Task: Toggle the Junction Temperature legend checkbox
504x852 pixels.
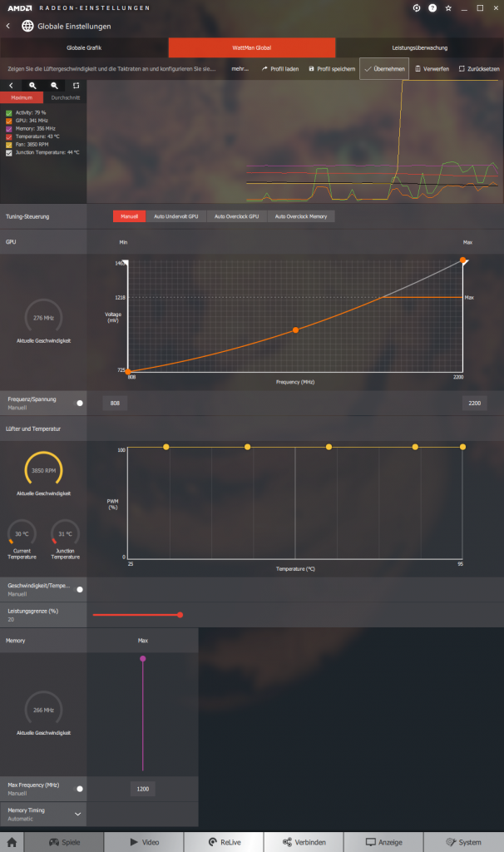Action: point(8,153)
